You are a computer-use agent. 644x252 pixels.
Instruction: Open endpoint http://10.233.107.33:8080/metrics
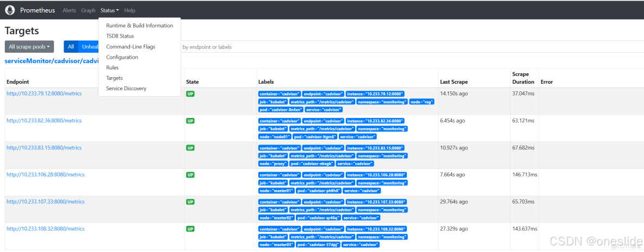(x=46, y=201)
